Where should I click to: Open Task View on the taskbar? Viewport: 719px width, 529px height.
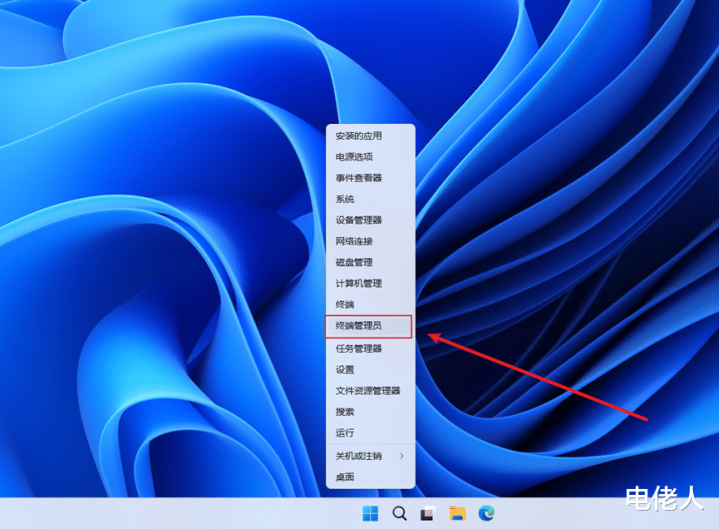point(428,513)
